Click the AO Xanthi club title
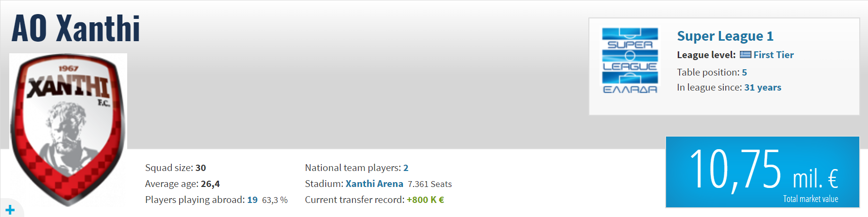 click(x=76, y=28)
